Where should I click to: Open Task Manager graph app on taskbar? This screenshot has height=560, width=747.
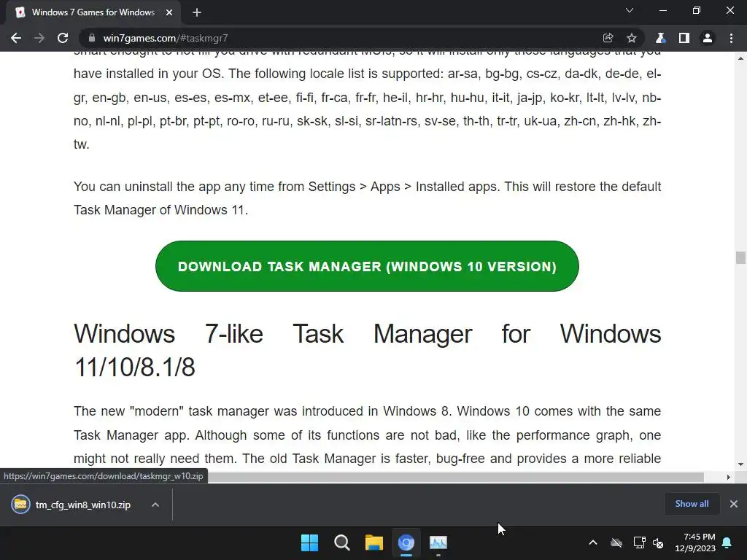pyautogui.click(x=438, y=542)
